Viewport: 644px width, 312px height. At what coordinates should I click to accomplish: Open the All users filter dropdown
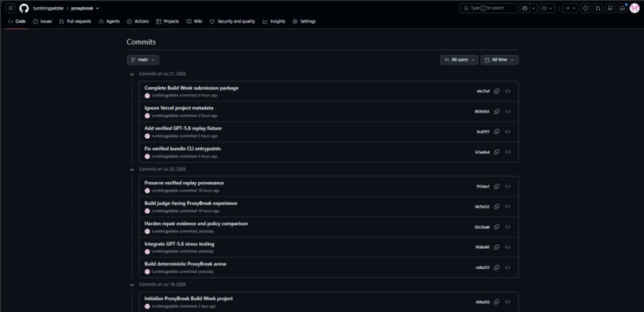tap(459, 60)
